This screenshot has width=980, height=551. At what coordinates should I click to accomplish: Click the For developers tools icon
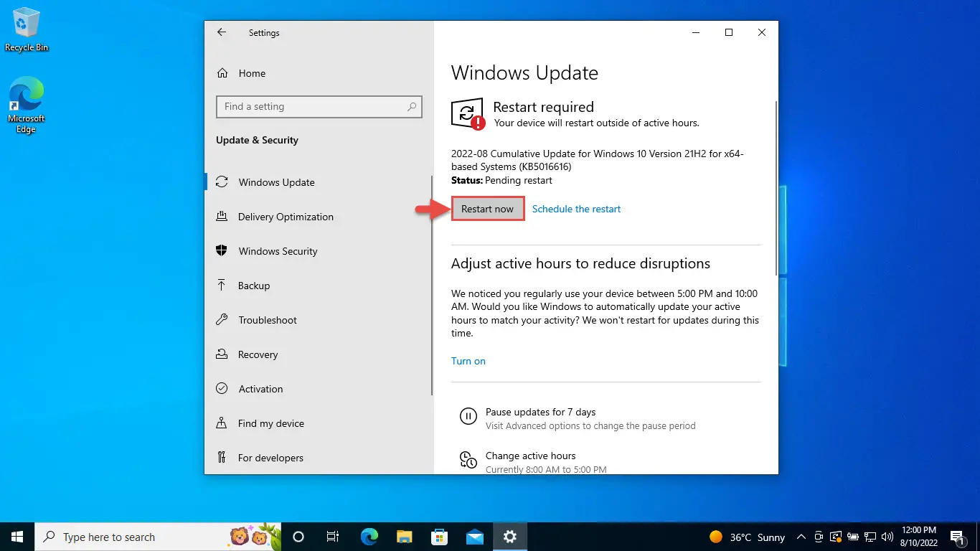222,458
